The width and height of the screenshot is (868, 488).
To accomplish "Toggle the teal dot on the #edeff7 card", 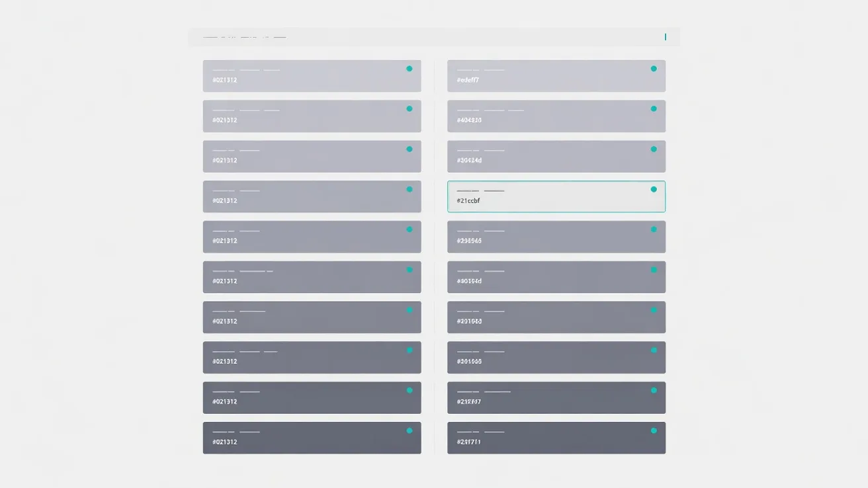I will [654, 69].
